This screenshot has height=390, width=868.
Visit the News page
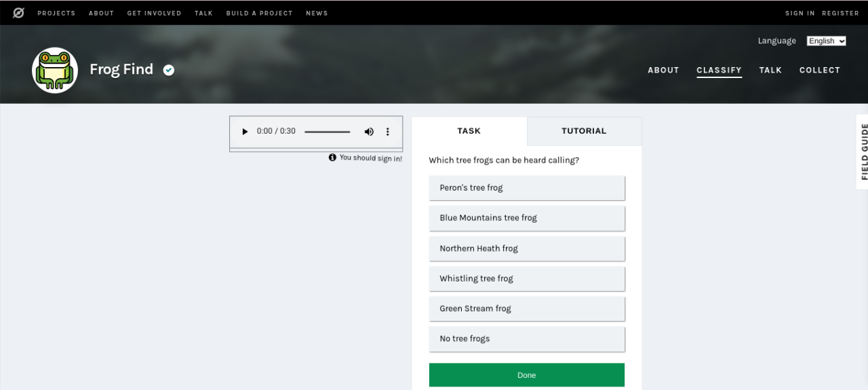(x=317, y=13)
